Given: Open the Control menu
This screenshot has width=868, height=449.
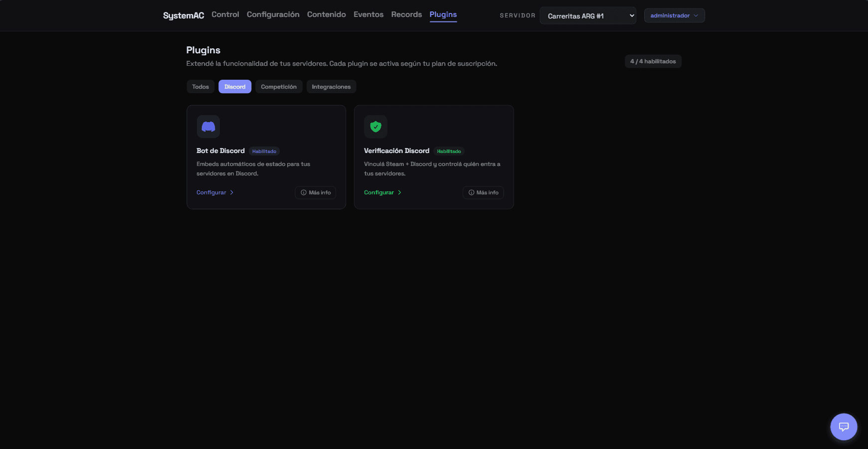Looking at the screenshot, I should click(x=225, y=14).
